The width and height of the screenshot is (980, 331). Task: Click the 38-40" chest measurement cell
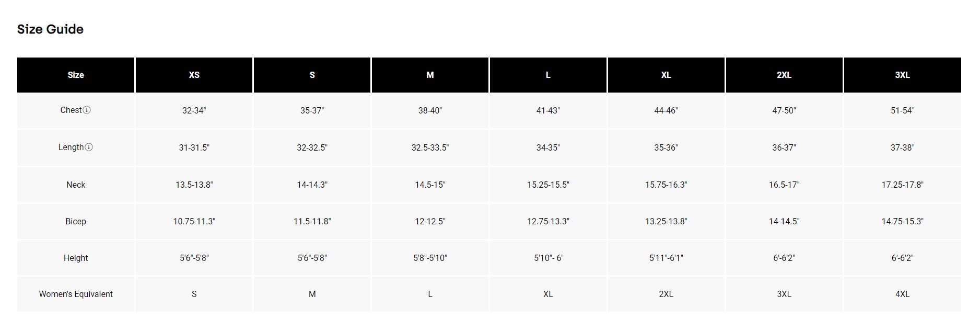click(x=430, y=110)
